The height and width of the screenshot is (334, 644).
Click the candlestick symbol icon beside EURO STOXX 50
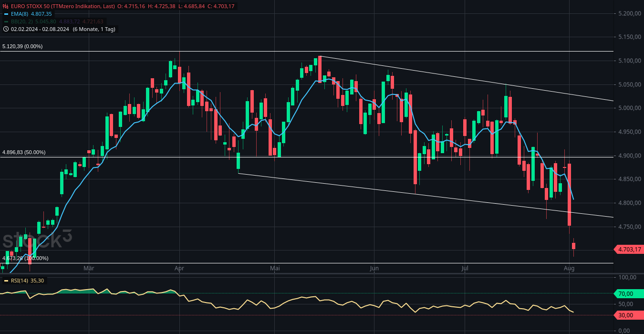pos(5,6)
